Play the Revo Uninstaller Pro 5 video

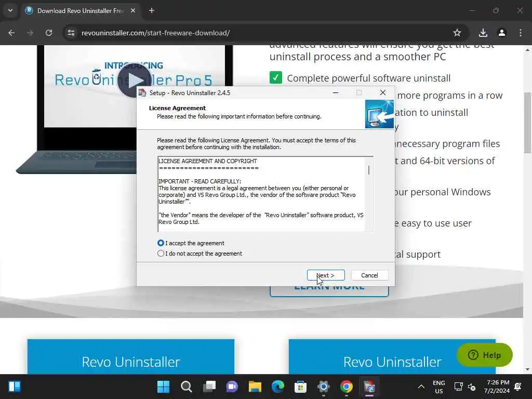click(x=135, y=81)
